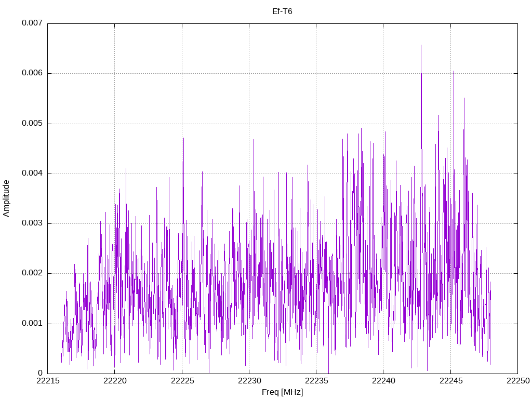The height and width of the screenshot is (399, 532).
Task: Click the y-axis origin label 0
Action: [x=41, y=373]
